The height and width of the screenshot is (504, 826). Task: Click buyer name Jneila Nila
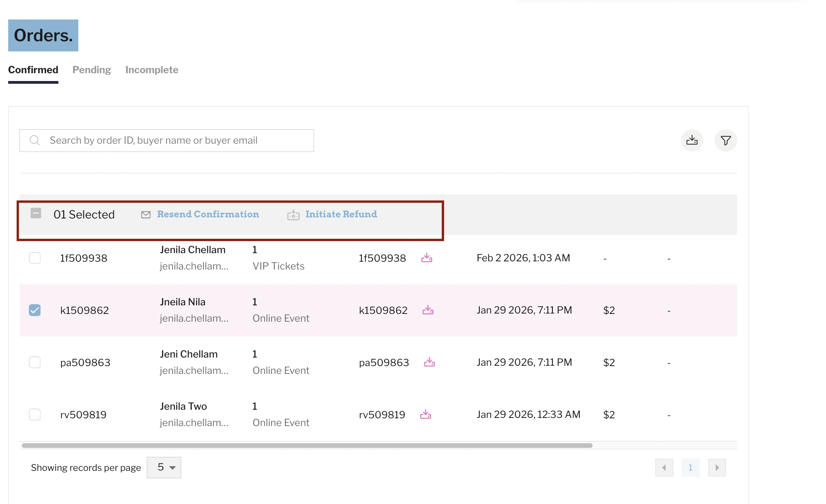click(x=182, y=302)
